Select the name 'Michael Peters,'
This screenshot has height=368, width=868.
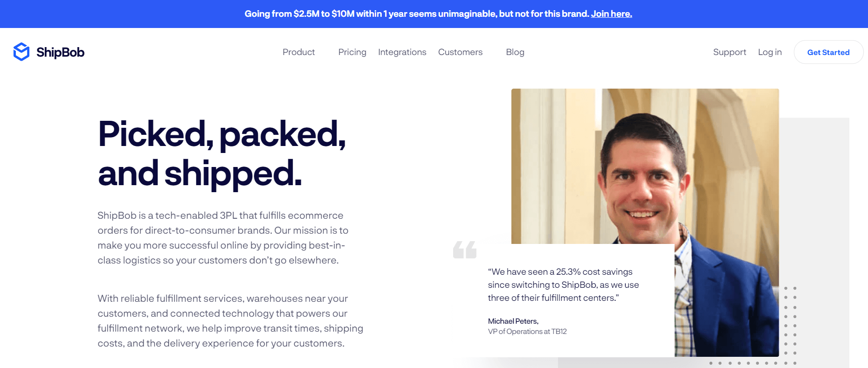coord(513,321)
